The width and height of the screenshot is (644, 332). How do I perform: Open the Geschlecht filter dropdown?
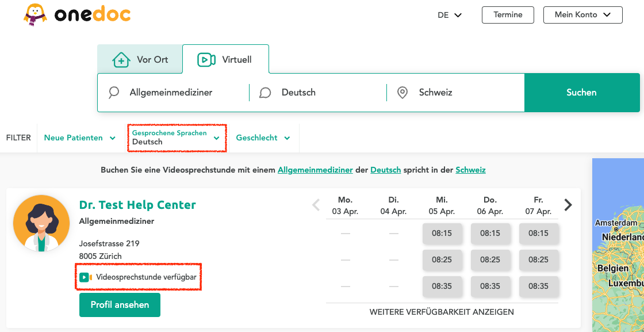[263, 138]
